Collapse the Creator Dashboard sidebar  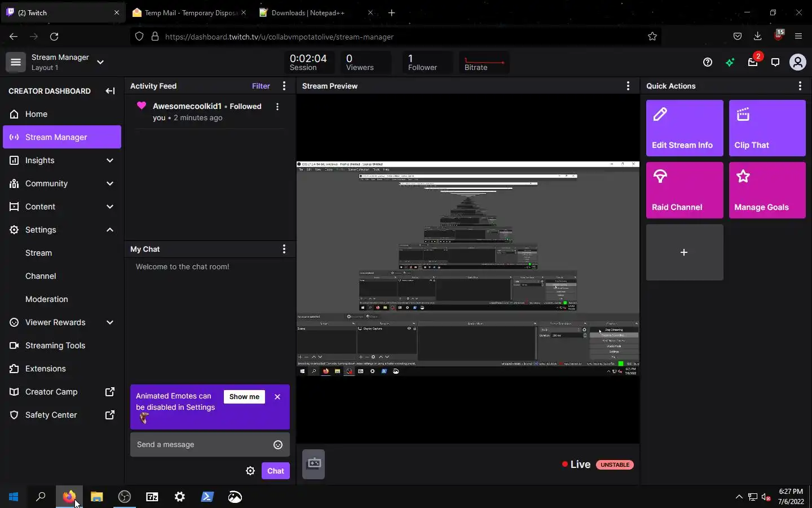(110, 91)
